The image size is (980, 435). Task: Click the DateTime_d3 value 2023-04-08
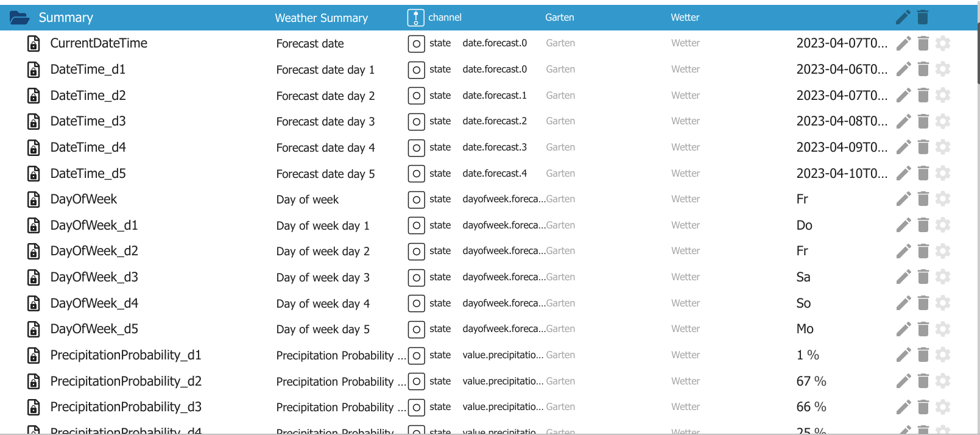pos(841,121)
